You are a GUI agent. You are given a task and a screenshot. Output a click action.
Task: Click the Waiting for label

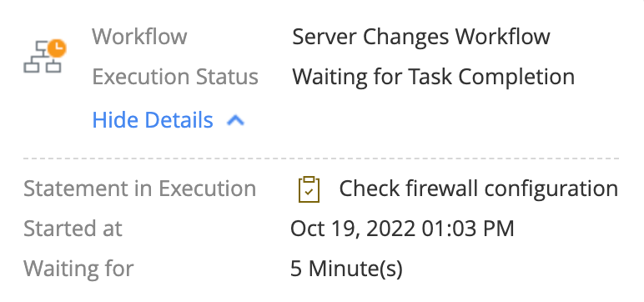(x=78, y=269)
